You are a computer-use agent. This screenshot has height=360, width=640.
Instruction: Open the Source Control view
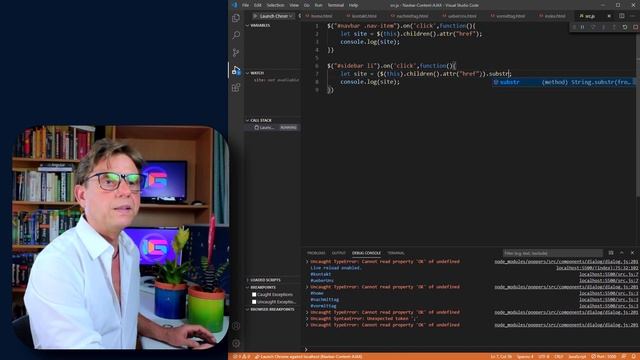pos(236,53)
